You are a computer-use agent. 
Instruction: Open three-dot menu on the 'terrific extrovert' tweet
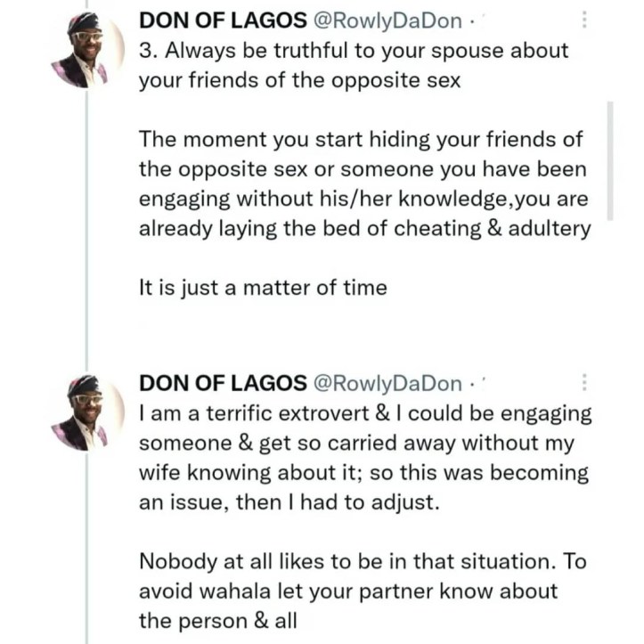click(x=584, y=383)
